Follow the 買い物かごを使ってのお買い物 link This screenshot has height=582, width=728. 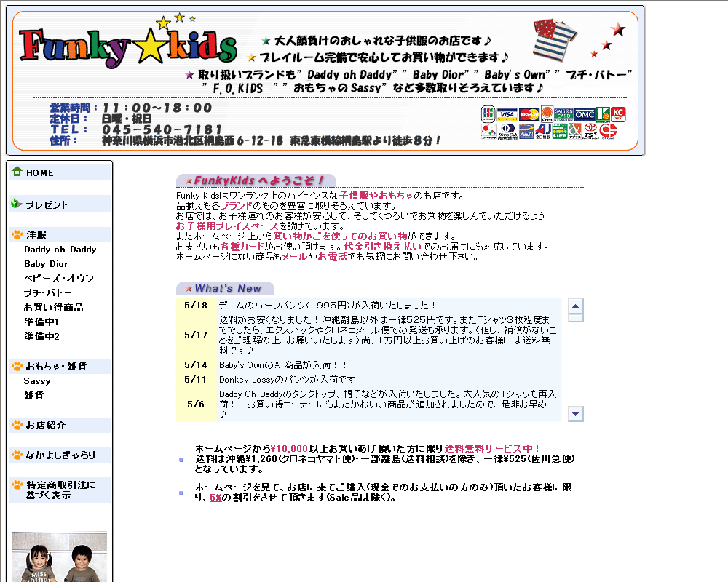(x=340, y=236)
